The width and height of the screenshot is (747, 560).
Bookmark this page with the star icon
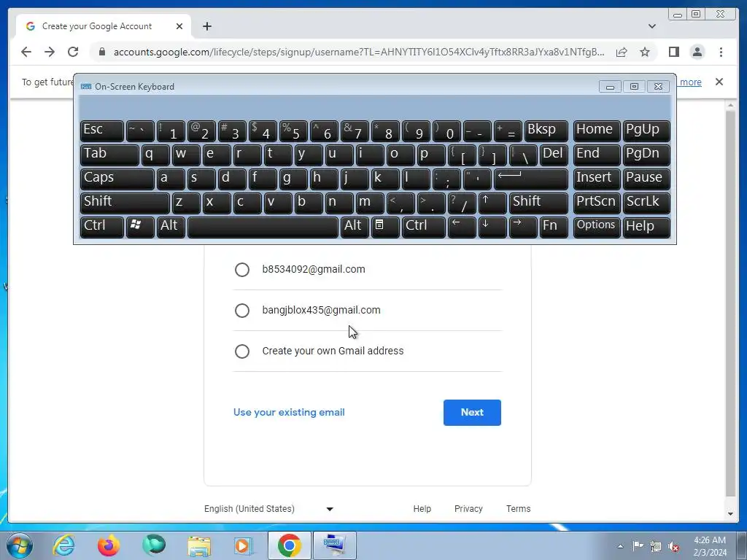click(645, 52)
